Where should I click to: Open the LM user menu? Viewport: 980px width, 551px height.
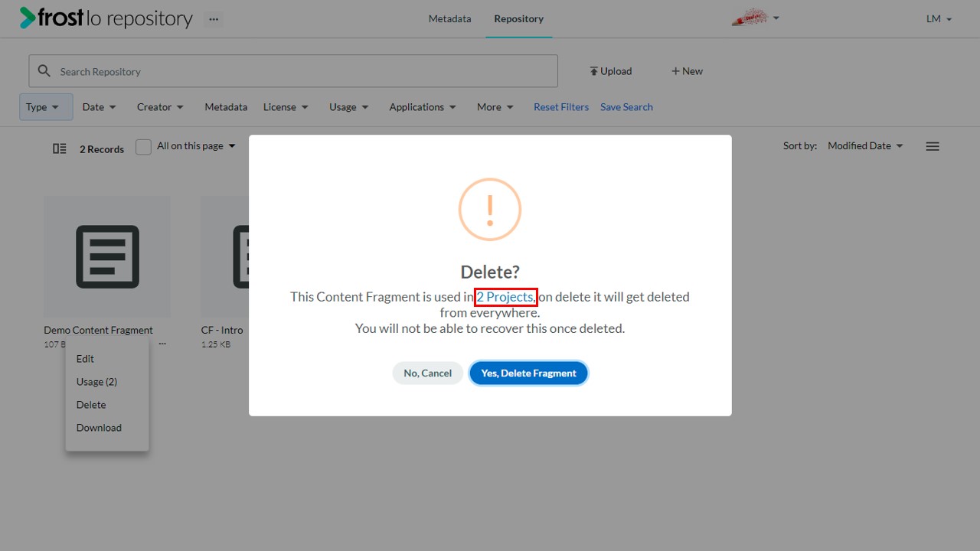pyautogui.click(x=939, y=19)
